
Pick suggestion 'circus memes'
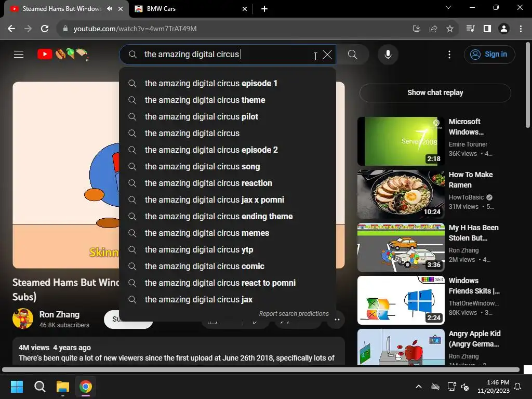pyautogui.click(x=228, y=233)
